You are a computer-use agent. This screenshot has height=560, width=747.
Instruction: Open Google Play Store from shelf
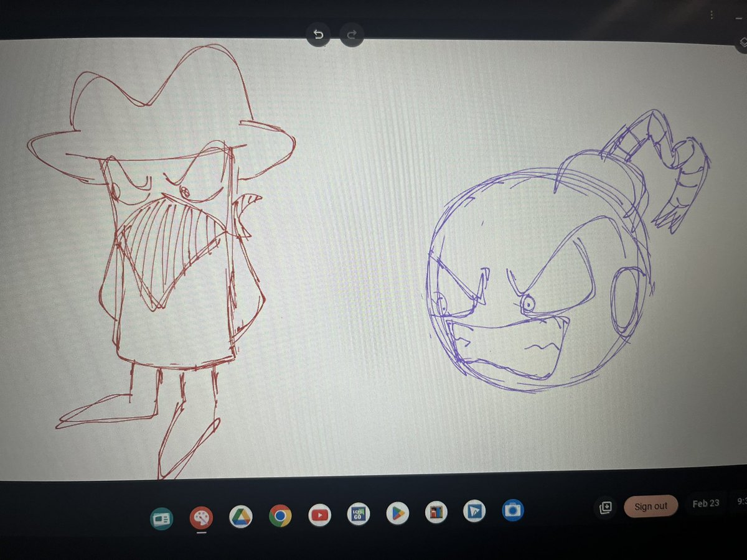coord(397,513)
